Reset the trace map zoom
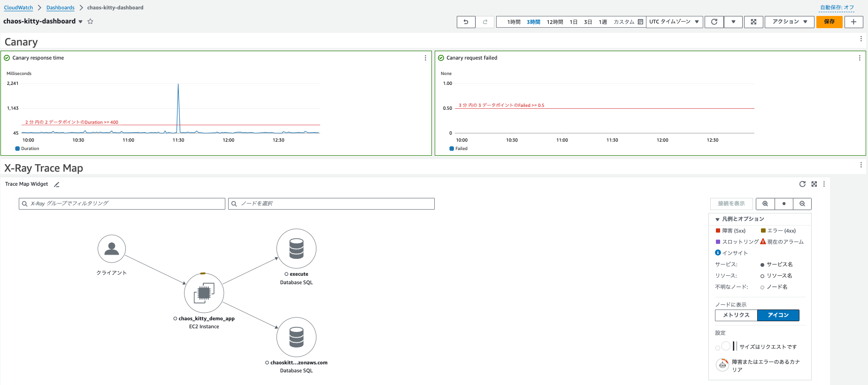 coord(784,204)
